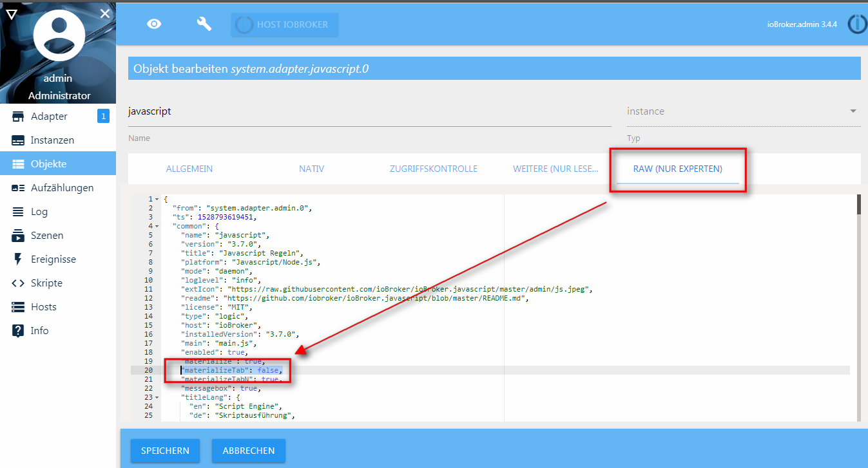Click the Log lines icon
This screenshot has width=868, height=468.
(18, 212)
